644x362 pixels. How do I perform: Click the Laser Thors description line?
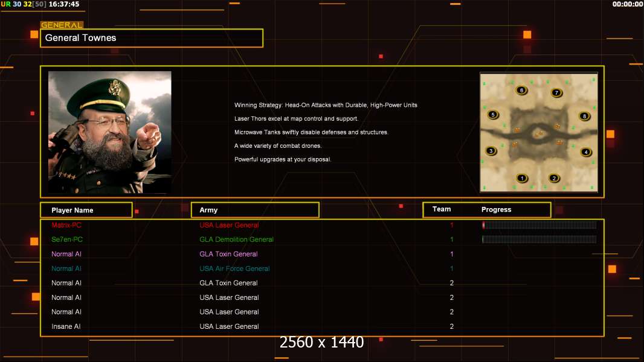coord(296,118)
